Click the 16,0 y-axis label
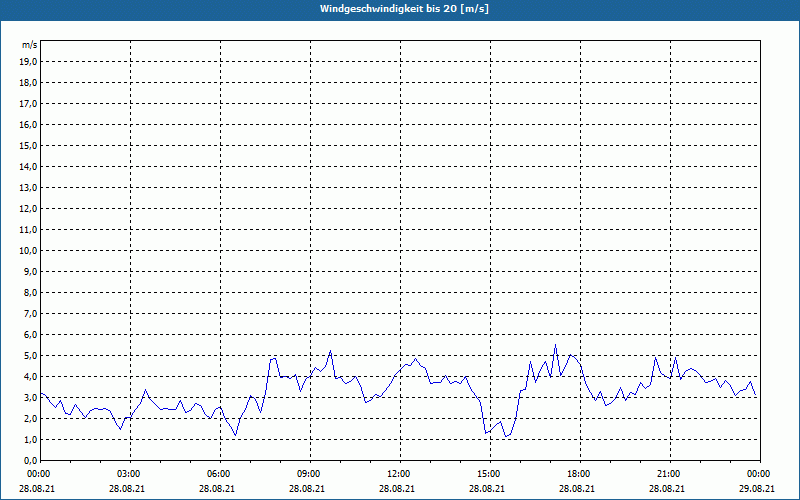The image size is (800, 500). [29, 124]
